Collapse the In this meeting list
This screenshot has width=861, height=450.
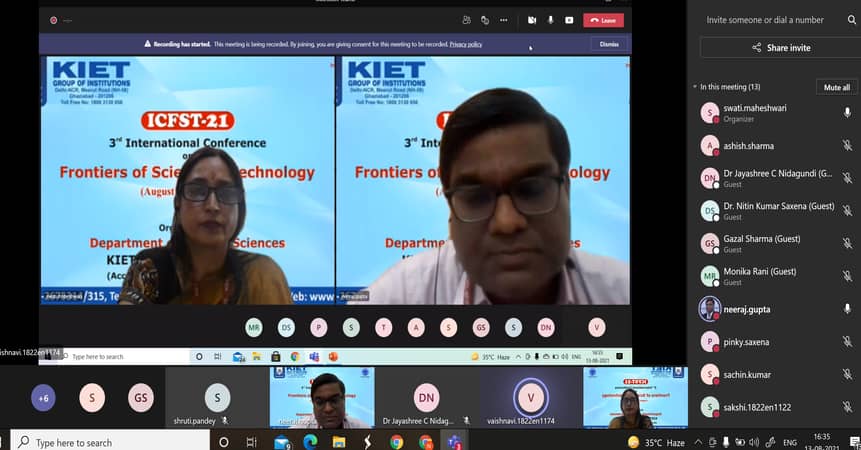[x=696, y=87]
